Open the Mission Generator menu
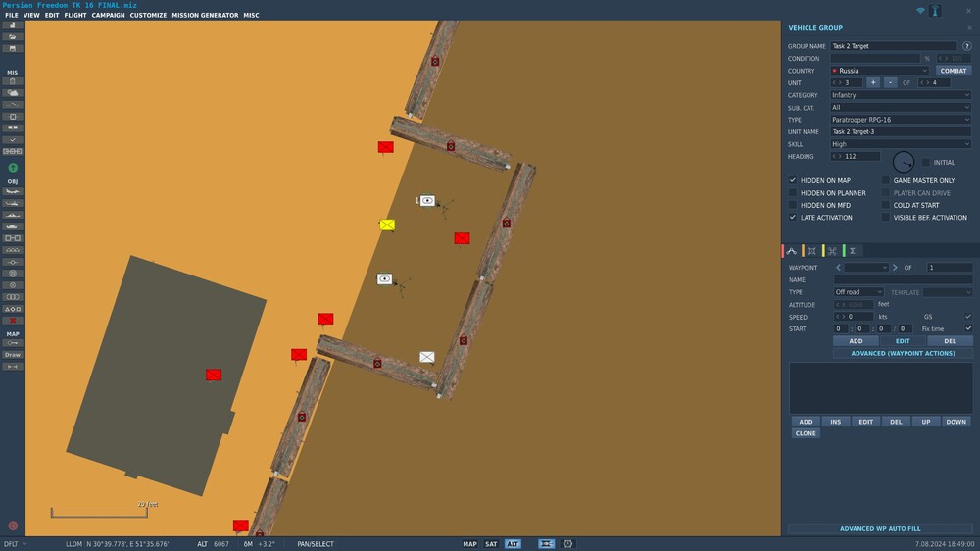Viewport: 980px width, 551px height. (205, 15)
